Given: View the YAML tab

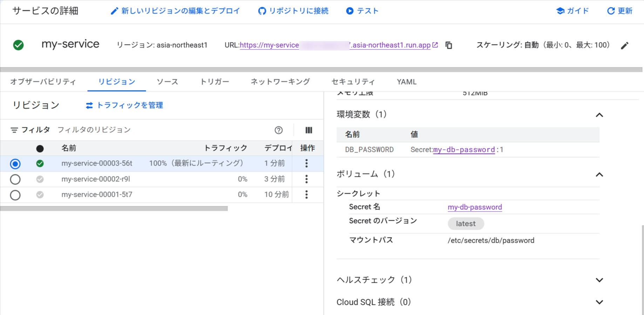Looking at the screenshot, I should pos(407,82).
